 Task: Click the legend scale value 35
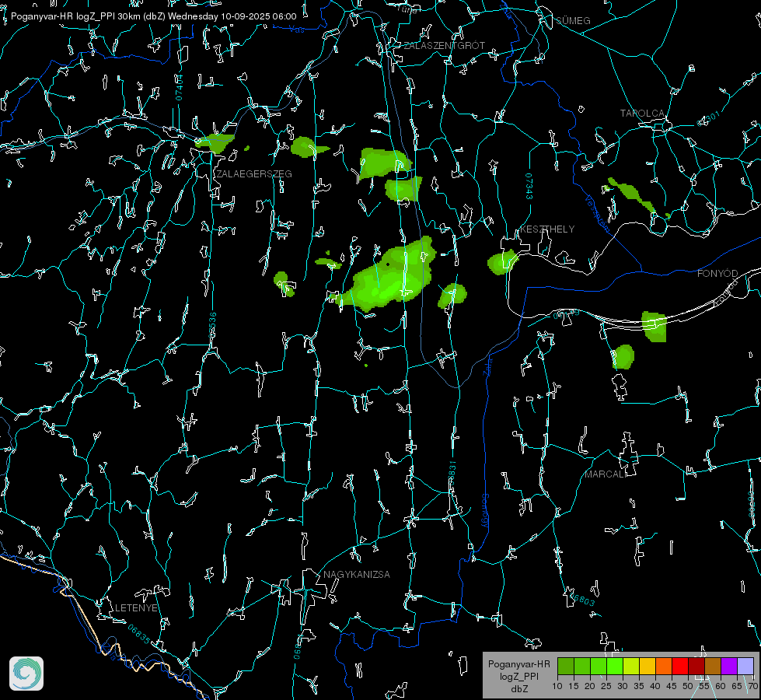tap(639, 686)
